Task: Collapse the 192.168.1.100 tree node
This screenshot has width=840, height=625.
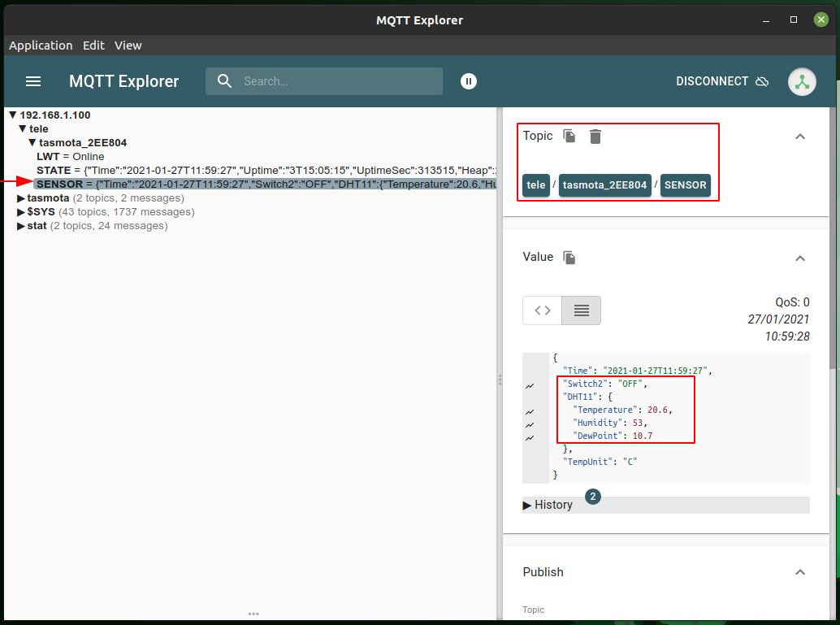Action: click(x=13, y=115)
